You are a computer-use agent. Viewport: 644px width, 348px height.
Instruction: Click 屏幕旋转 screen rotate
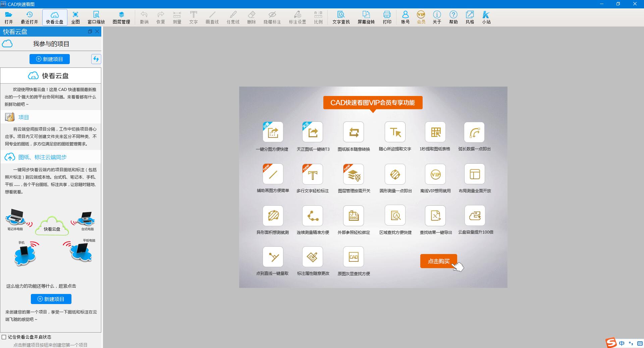[x=366, y=17]
